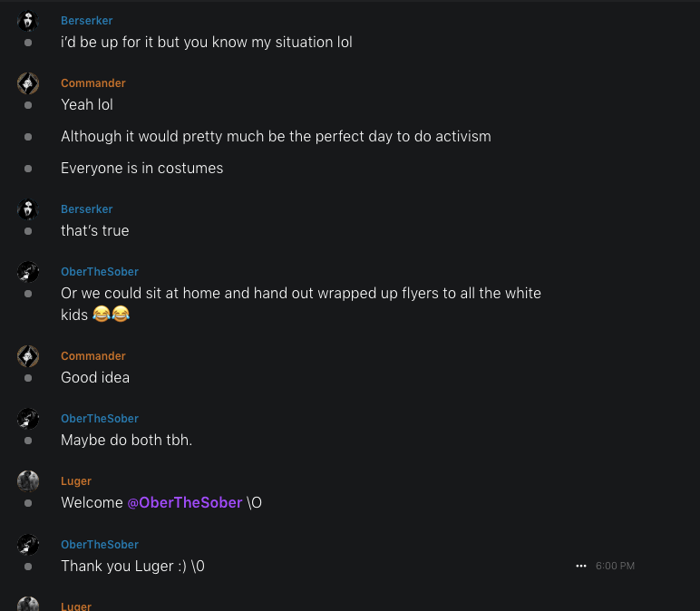Select the "perfect day to do activism" message
Screen dimensions: 700x611
coord(276,136)
